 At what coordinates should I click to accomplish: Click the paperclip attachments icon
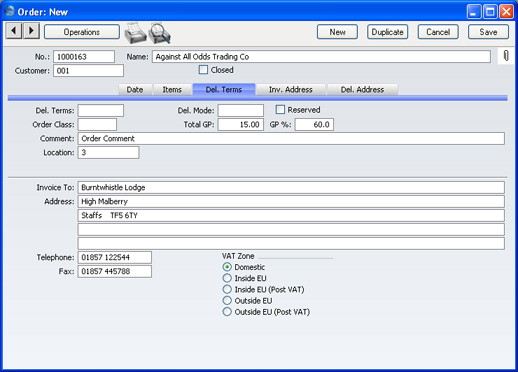tap(506, 56)
